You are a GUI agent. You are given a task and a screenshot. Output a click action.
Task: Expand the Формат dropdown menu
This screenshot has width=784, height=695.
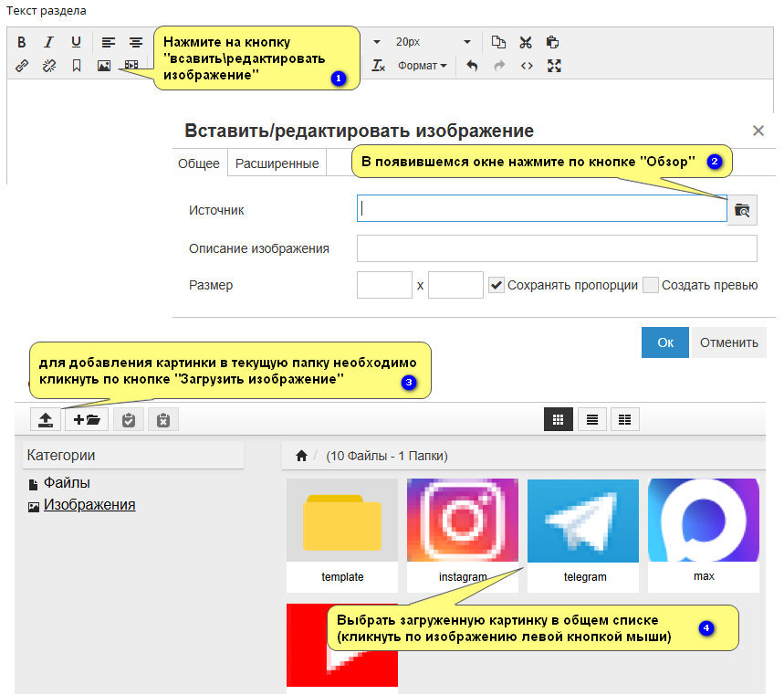click(422, 66)
